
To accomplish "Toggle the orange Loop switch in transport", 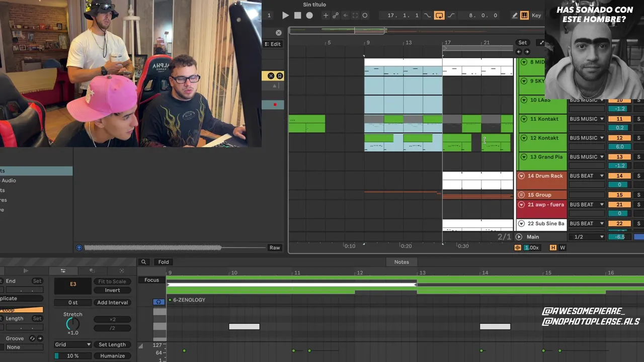I will click(x=439, y=16).
